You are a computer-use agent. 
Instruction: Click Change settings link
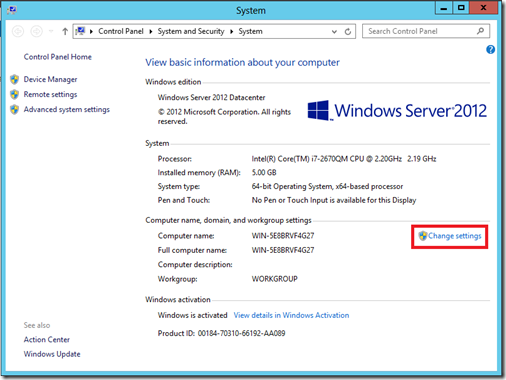click(x=455, y=236)
